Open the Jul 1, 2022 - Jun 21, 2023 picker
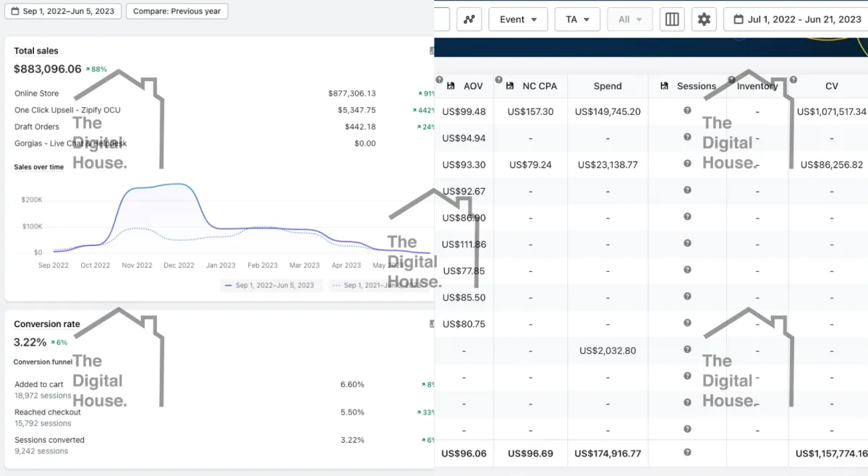This screenshot has width=868, height=476. click(x=796, y=20)
